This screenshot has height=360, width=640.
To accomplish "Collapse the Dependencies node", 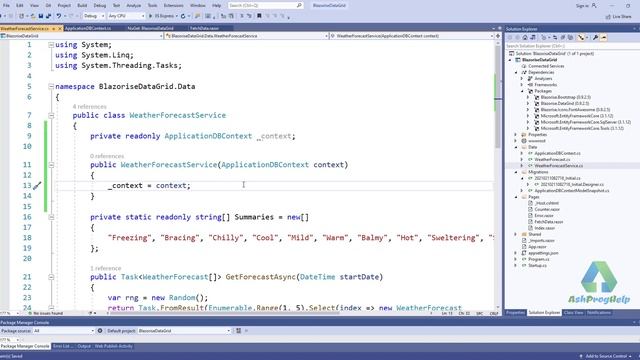I will 516,72.
